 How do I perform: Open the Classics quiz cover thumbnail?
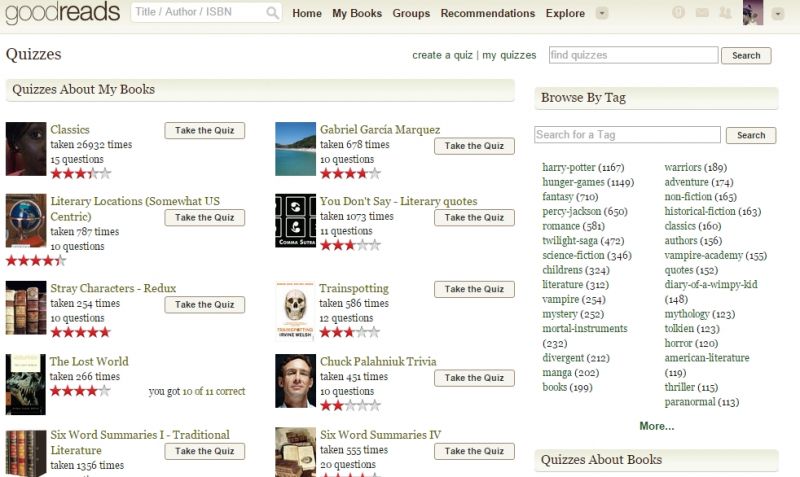coord(25,148)
